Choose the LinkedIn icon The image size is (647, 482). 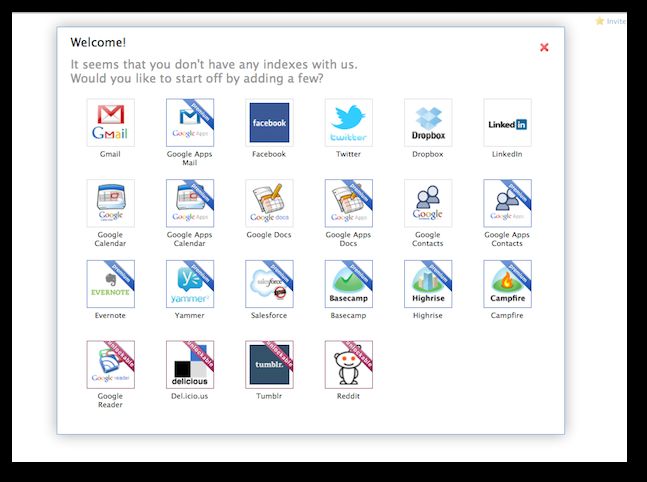(508, 123)
